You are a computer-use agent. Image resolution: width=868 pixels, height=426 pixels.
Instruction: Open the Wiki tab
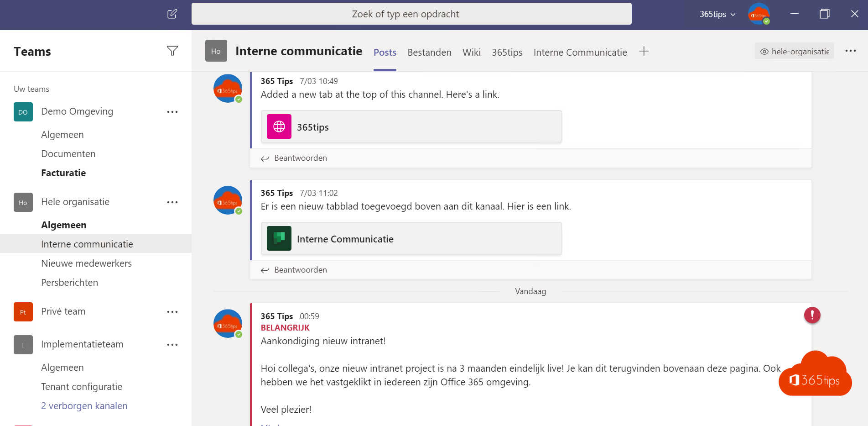[472, 53]
